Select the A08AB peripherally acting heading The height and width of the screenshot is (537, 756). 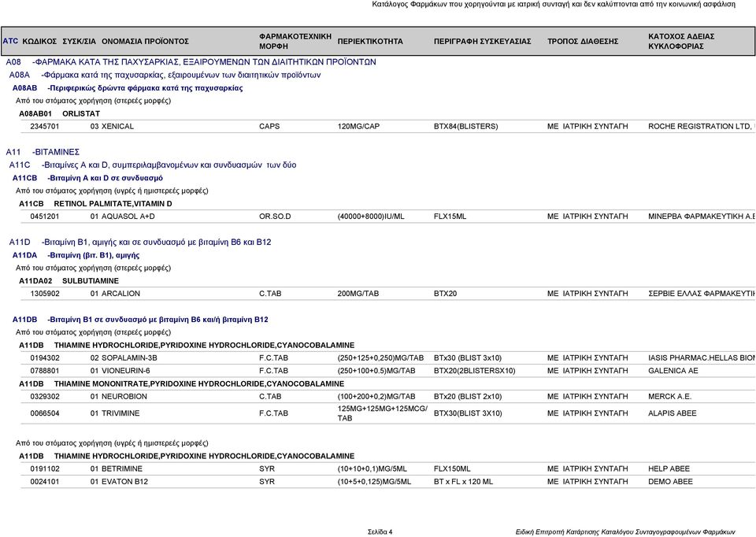128,88
